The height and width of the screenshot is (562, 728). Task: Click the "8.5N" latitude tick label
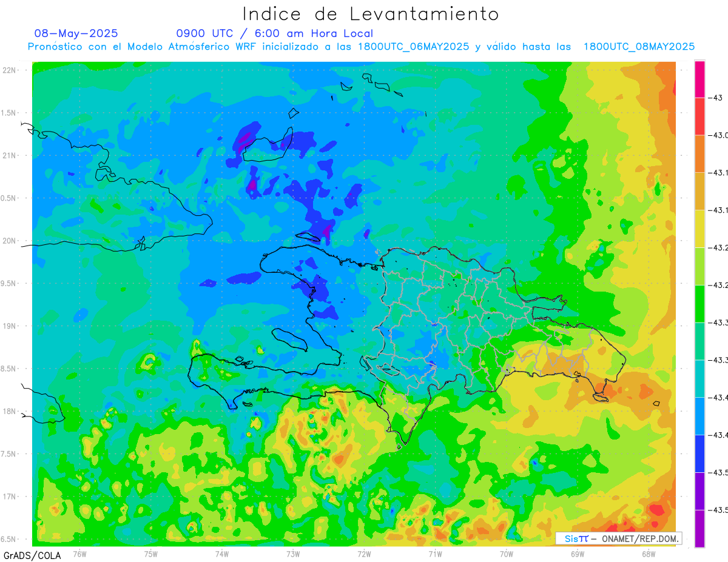[9, 369]
